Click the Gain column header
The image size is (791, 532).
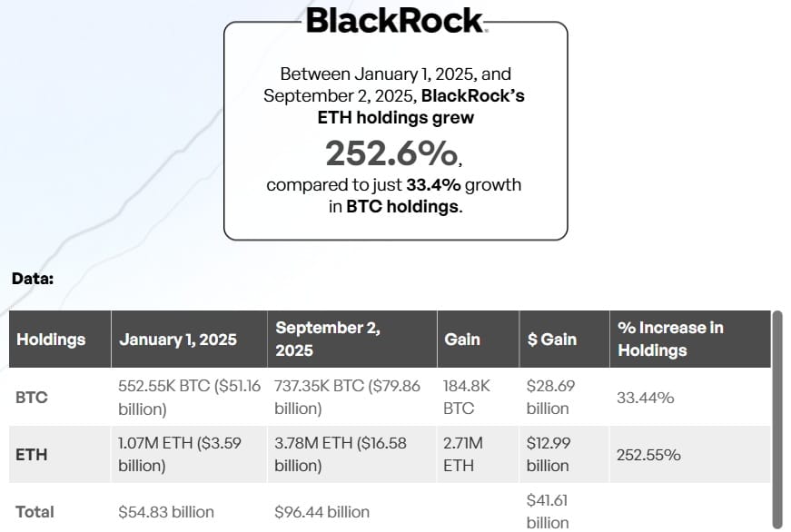tap(462, 340)
